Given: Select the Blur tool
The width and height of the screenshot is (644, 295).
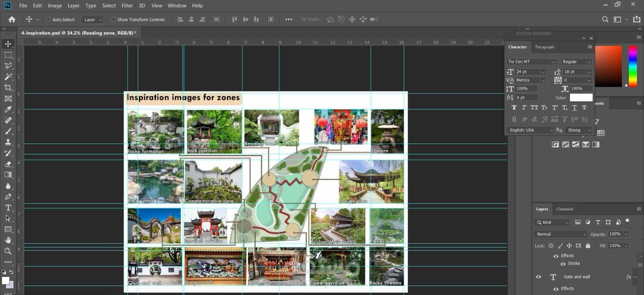Looking at the screenshot, I should tap(8, 186).
